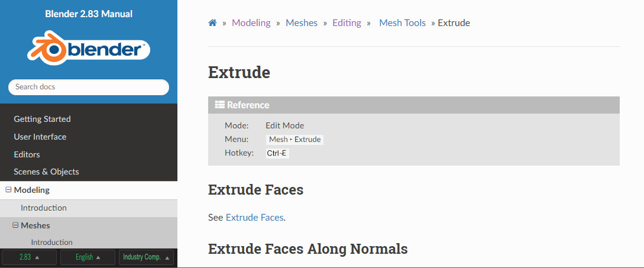Screen dimensions: 644x268
Task: Focus the Search docs field
Action: tap(89, 87)
